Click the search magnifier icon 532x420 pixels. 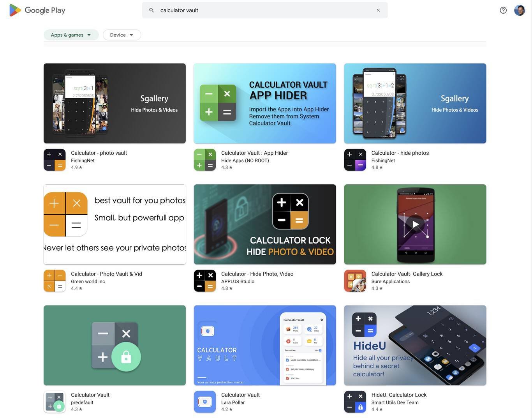pos(151,10)
